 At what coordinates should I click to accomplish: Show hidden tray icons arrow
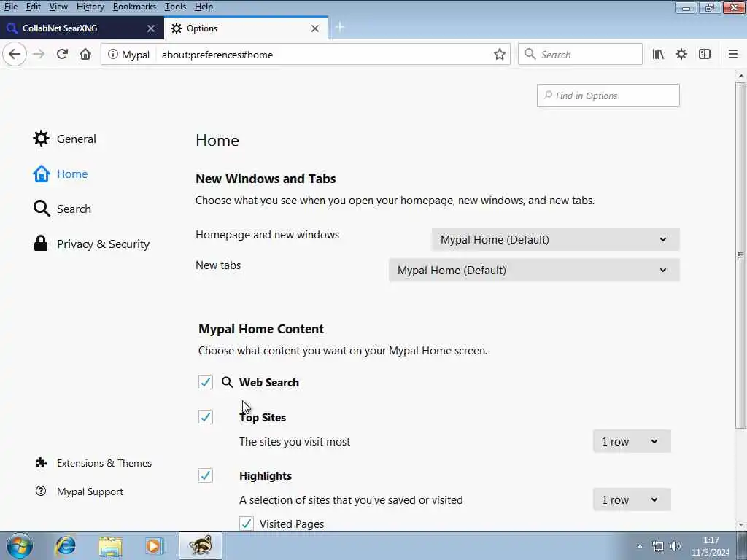pyautogui.click(x=640, y=547)
